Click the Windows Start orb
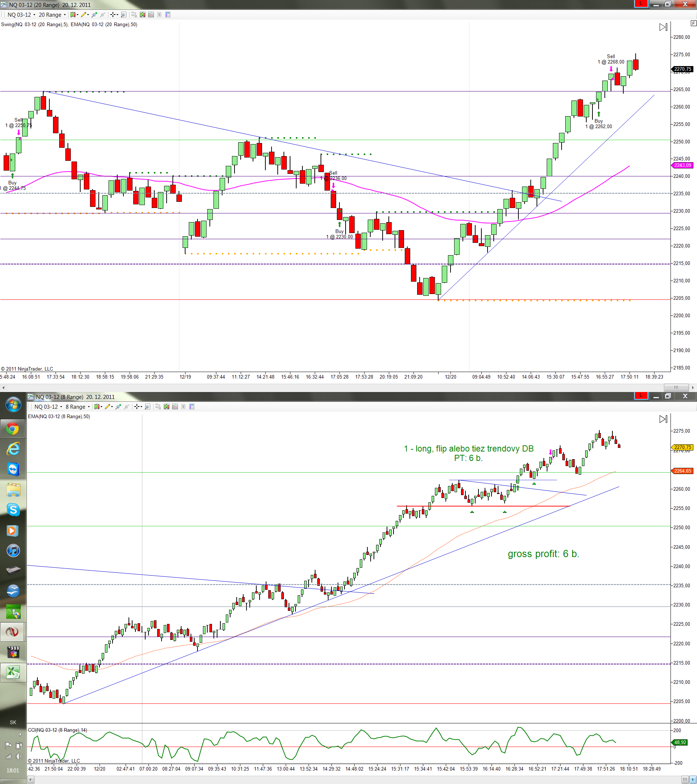 [13, 405]
